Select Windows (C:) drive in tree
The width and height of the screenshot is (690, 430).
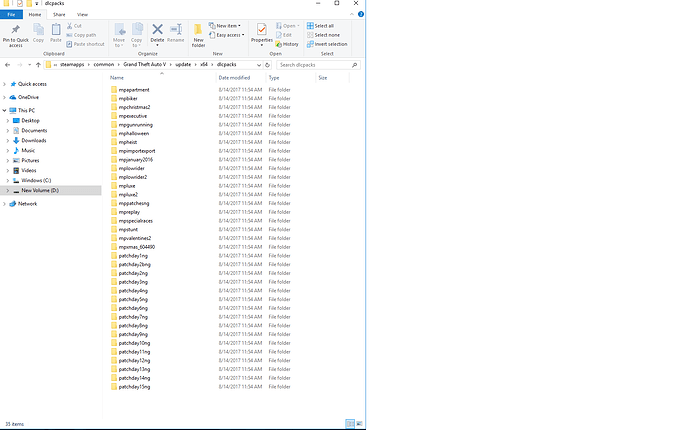click(x=36, y=180)
